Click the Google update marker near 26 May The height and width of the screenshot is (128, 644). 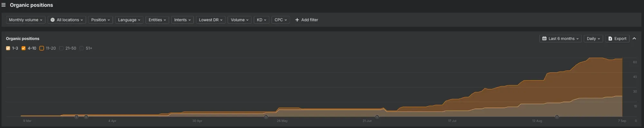click(266, 117)
